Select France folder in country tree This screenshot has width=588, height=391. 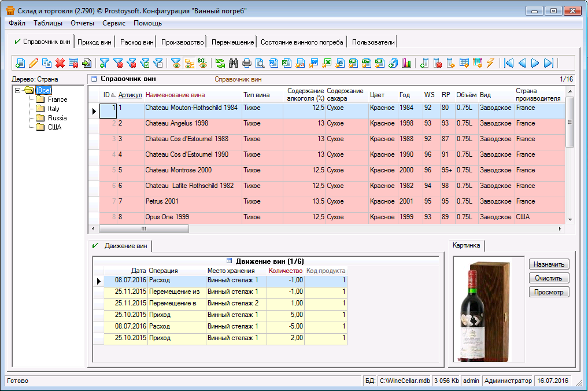point(57,99)
